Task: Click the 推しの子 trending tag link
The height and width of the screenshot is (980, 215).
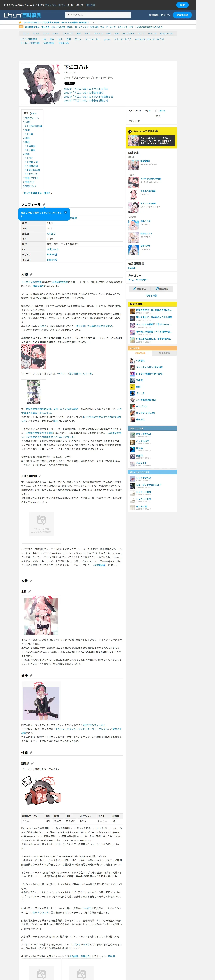Action: [45, 27]
